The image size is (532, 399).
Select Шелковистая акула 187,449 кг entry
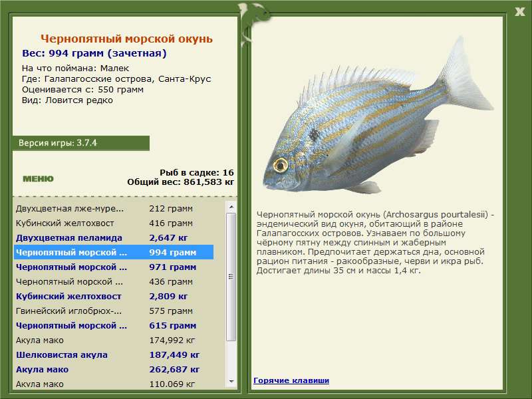click(114, 354)
